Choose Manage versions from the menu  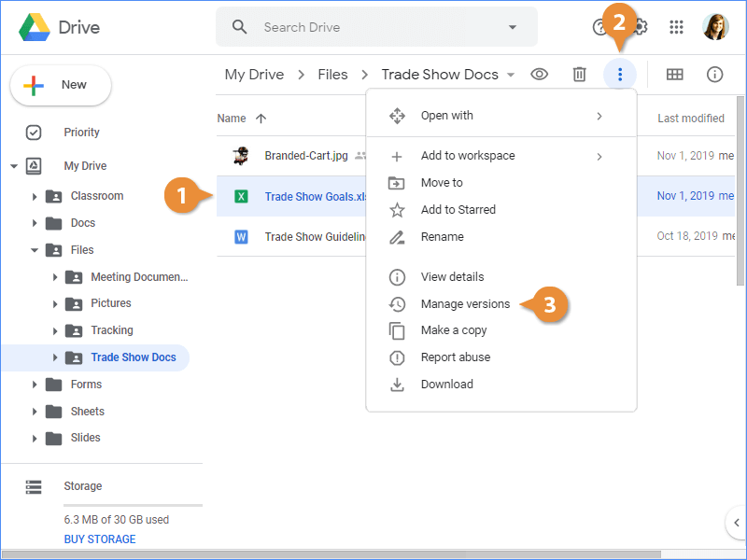[465, 304]
